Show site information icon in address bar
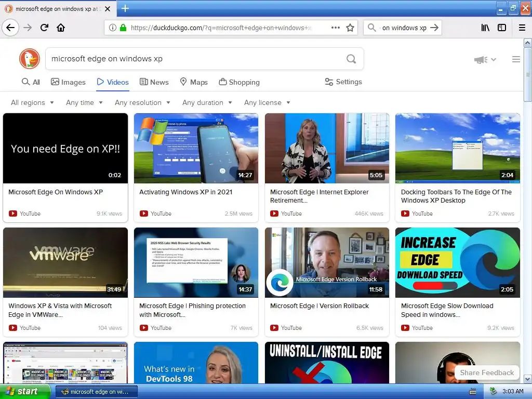The width and height of the screenshot is (532, 399). pyautogui.click(x=112, y=28)
